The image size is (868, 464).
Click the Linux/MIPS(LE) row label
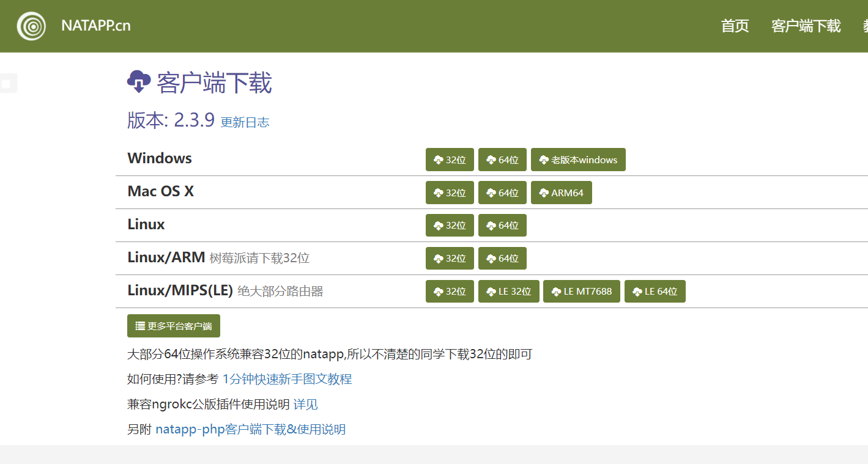tap(180, 290)
